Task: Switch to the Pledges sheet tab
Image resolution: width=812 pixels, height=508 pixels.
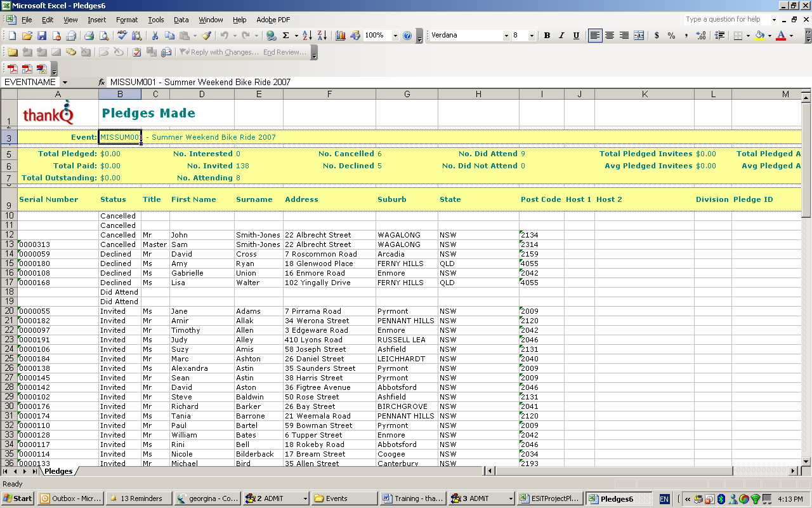Action: 58,471
